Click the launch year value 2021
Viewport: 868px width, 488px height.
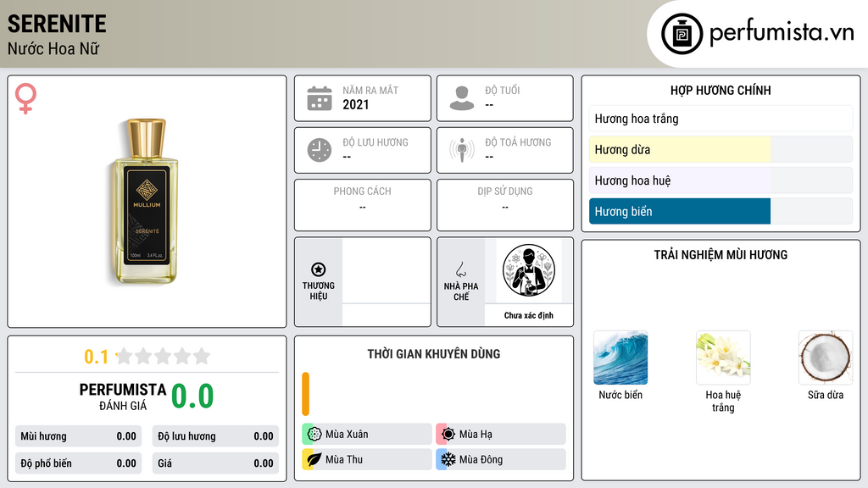click(x=355, y=104)
